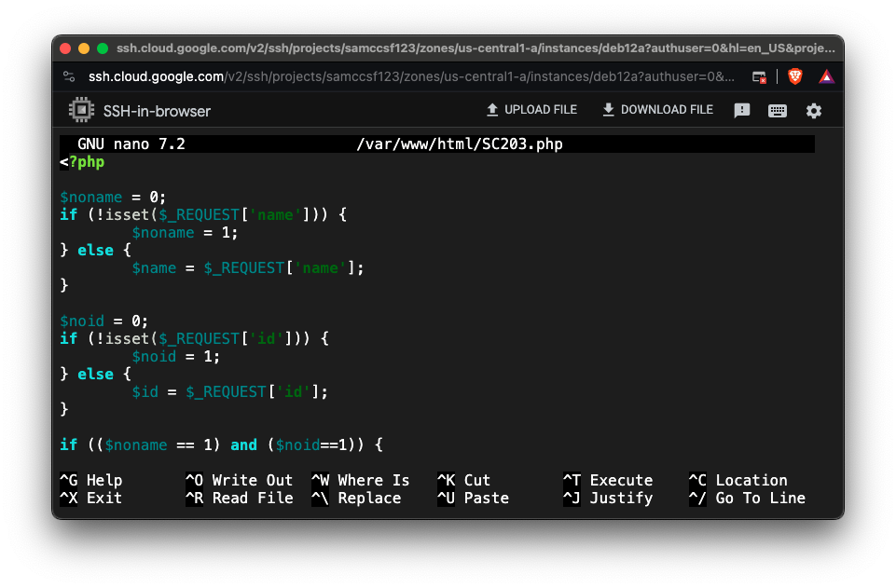
Task: Click the Download File button
Action: click(x=657, y=110)
